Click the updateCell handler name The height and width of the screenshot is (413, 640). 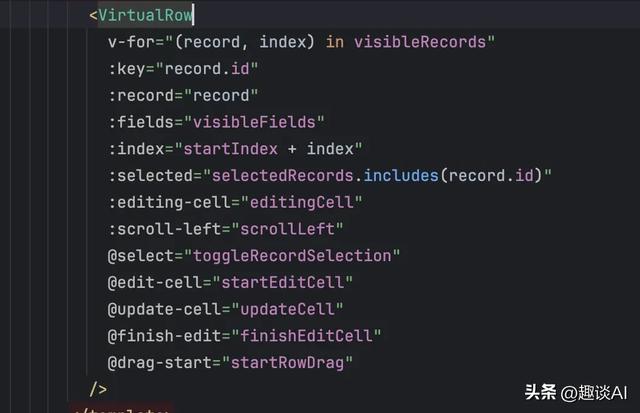click(x=287, y=309)
